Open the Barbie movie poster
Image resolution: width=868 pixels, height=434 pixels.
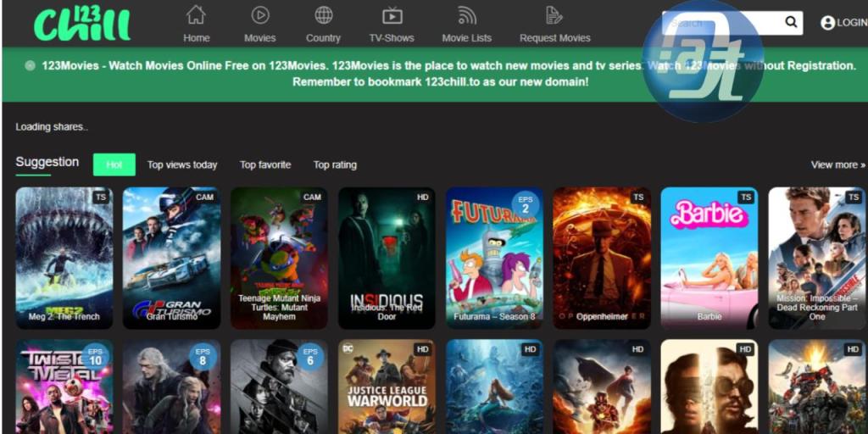click(x=709, y=258)
